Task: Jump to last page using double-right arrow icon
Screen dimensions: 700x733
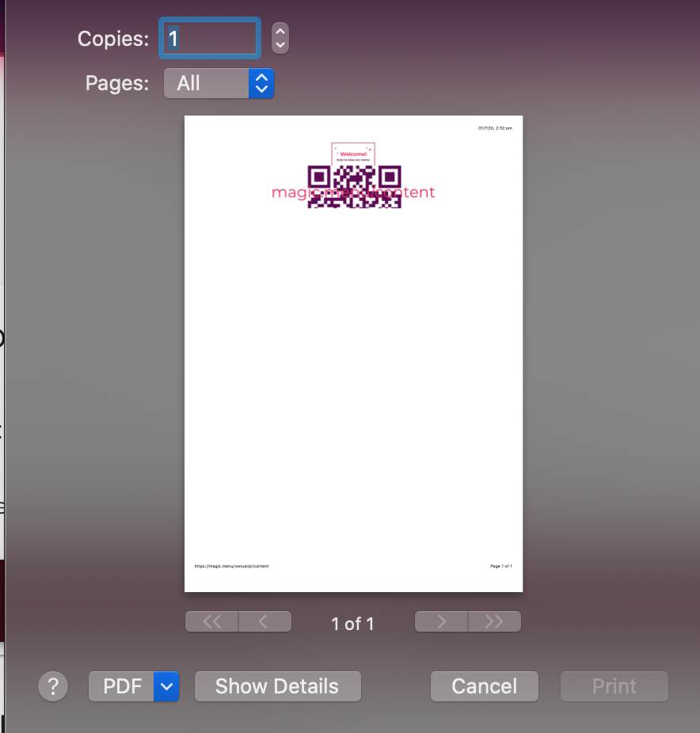Action: [x=494, y=621]
